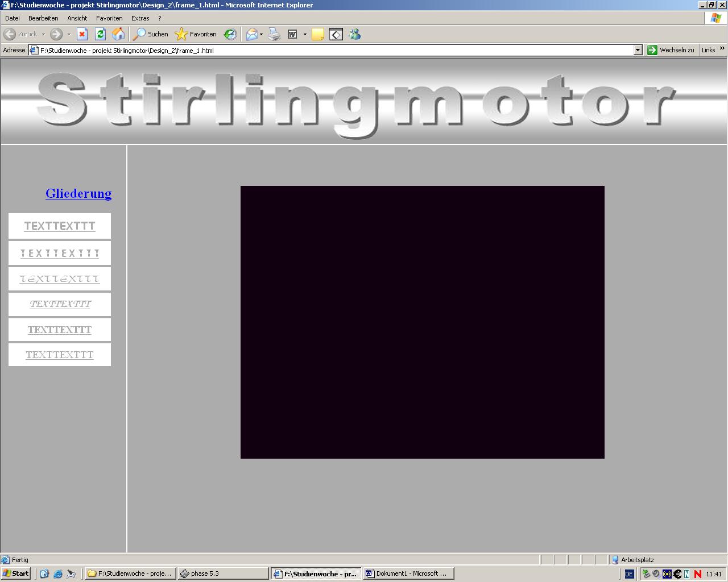This screenshot has width=728, height=582.
Task: Open the Mail button dropdown arrow
Action: click(261, 34)
